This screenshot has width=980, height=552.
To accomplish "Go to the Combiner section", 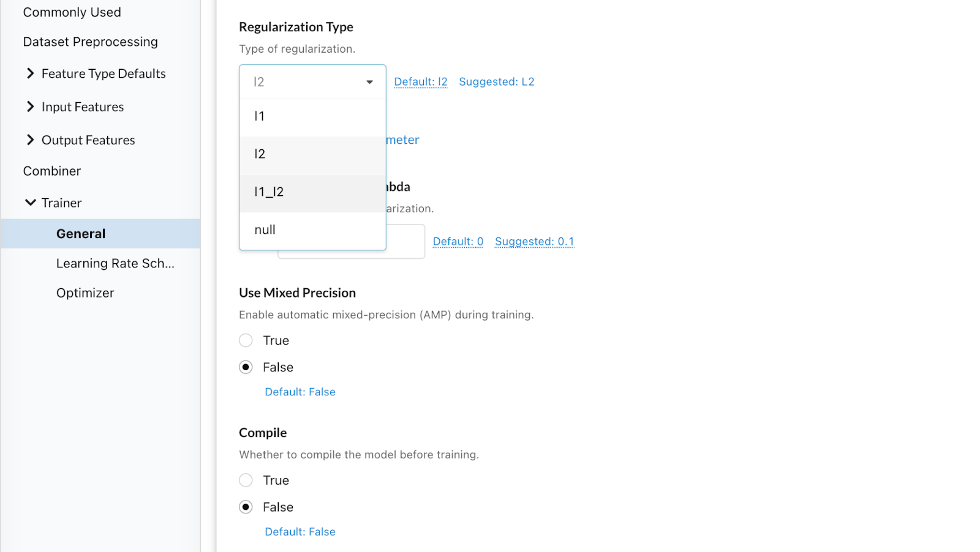I will 52,171.
